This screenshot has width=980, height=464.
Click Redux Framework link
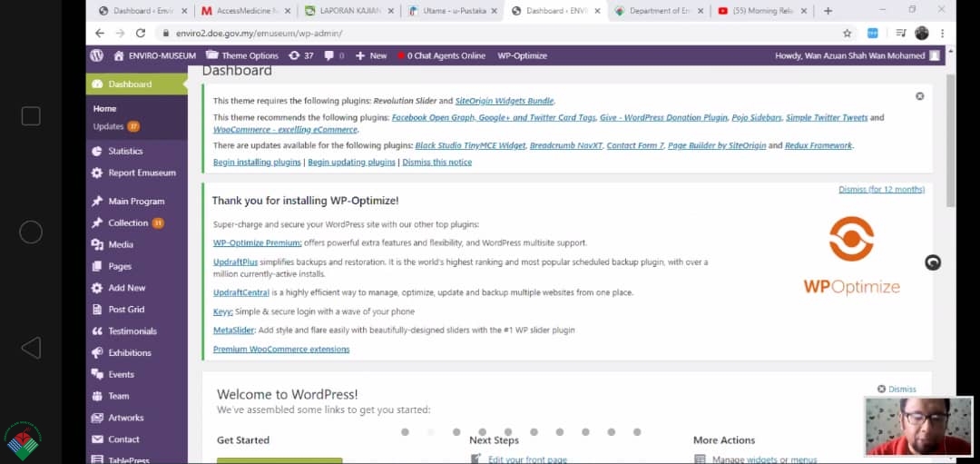(x=818, y=145)
